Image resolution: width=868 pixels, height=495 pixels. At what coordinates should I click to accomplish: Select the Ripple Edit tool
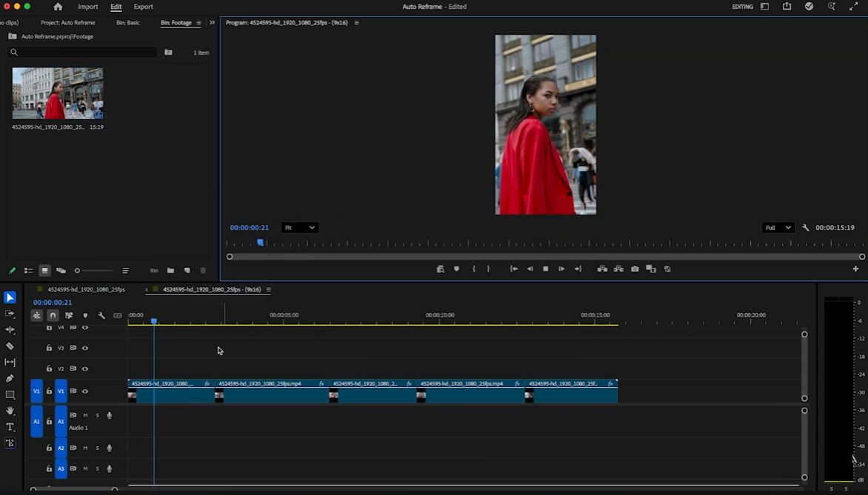point(10,330)
